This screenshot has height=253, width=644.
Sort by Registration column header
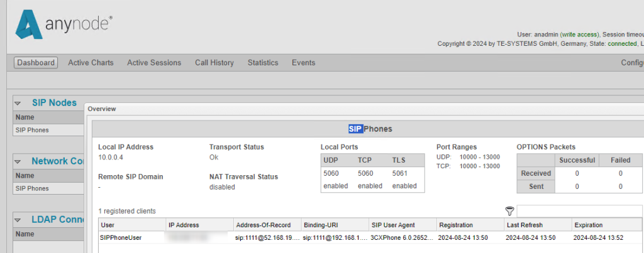(456, 225)
